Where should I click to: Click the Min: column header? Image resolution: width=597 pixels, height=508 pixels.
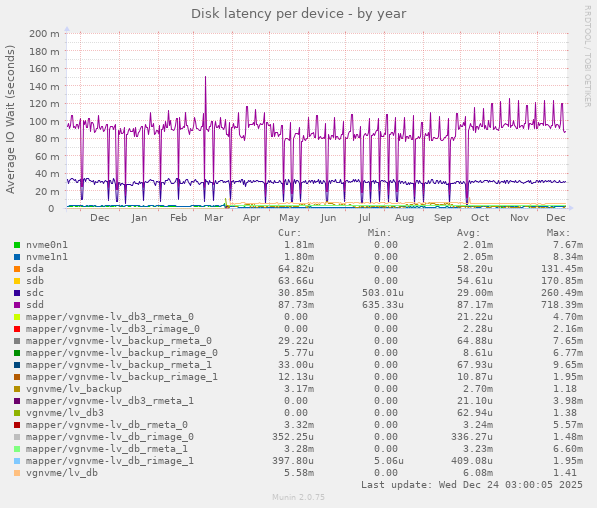[379, 233]
